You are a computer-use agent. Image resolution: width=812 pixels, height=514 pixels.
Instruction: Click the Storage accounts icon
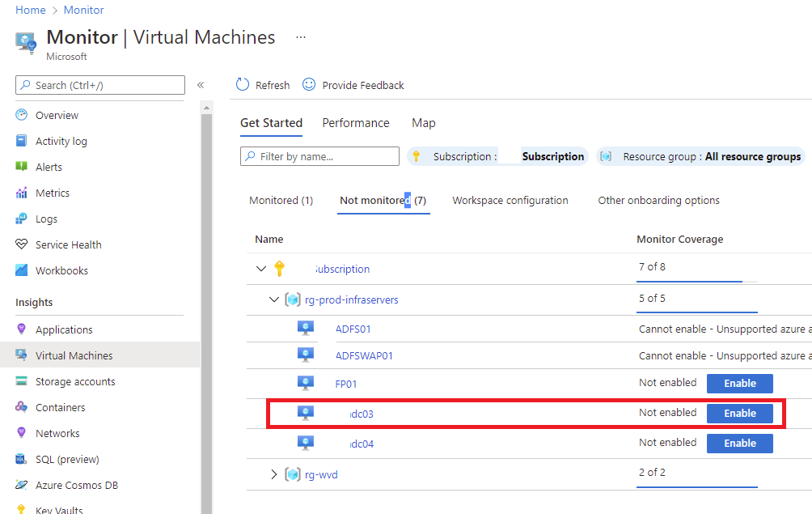click(x=21, y=381)
